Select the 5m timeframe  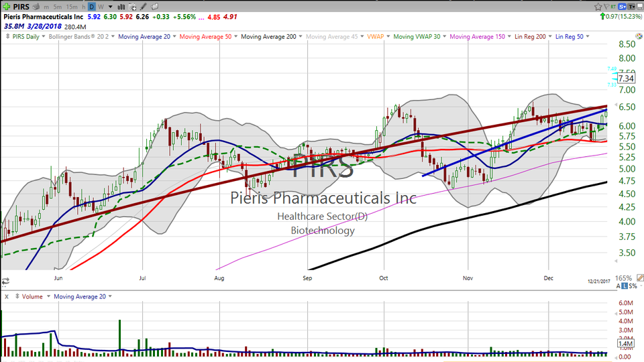[58, 7]
